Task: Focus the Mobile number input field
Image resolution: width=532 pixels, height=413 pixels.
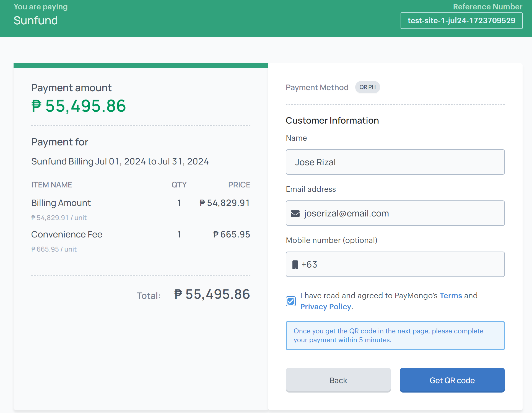Action: click(x=395, y=264)
